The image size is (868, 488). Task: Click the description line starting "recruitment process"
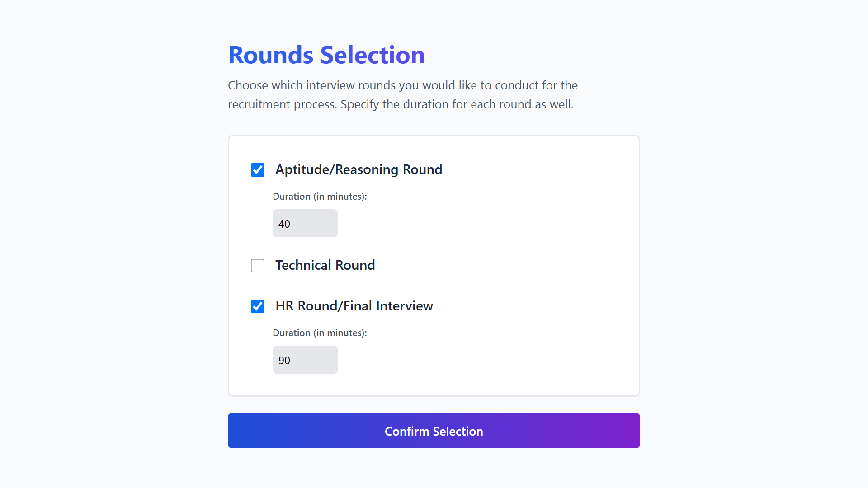(400, 104)
